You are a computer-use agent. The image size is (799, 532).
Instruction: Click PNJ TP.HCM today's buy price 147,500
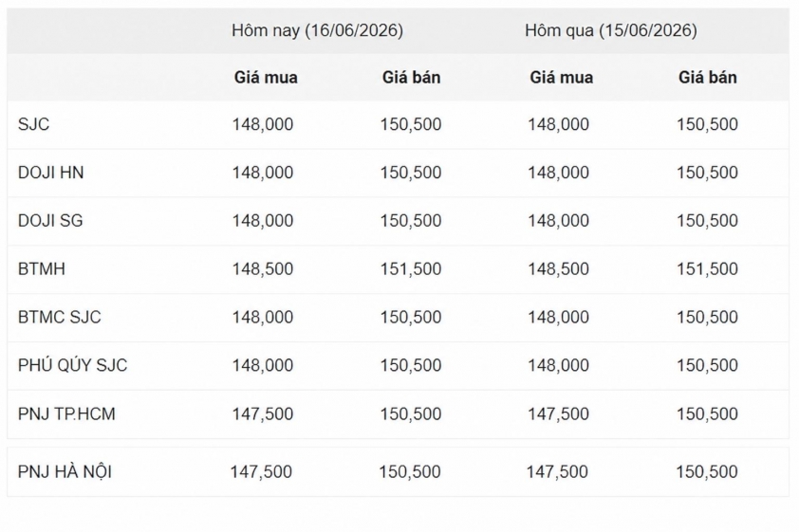(x=263, y=413)
